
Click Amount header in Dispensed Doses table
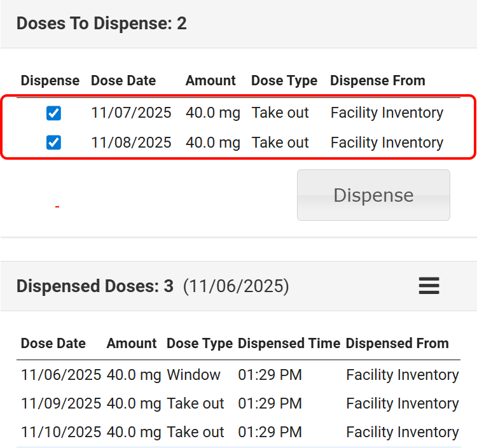(132, 344)
